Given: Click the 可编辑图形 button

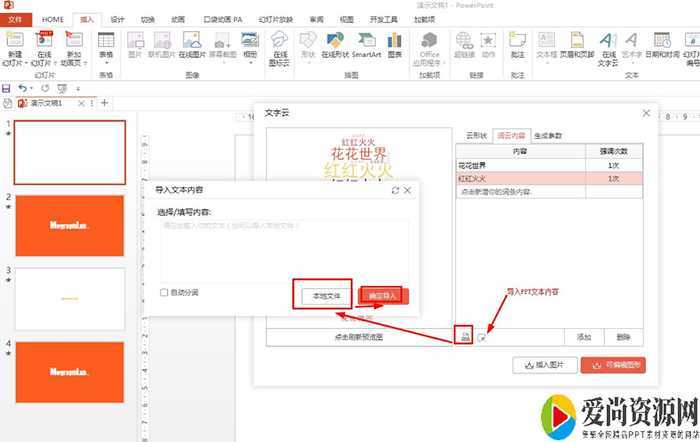Looking at the screenshot, I should (x=612, y=366).
